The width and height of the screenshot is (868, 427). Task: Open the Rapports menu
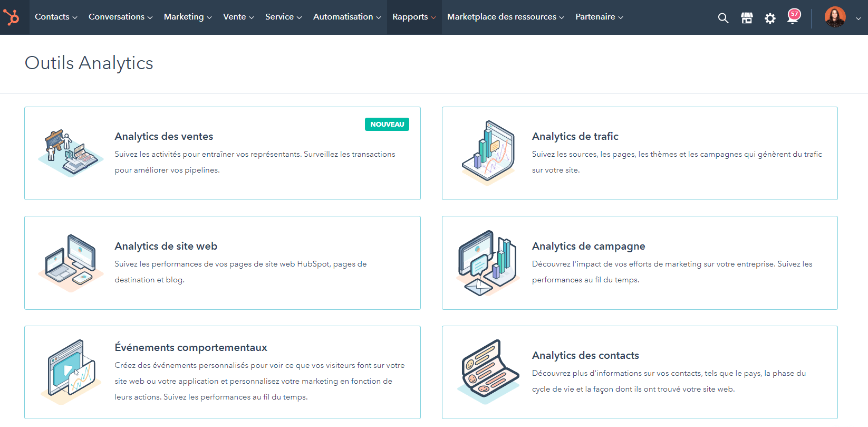(x=414, y=17)
